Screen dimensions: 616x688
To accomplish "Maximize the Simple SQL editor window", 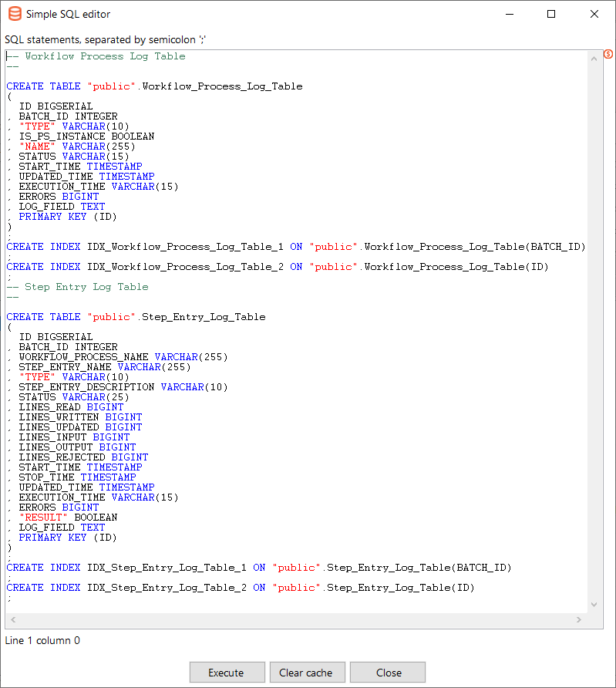I will 550,14.
